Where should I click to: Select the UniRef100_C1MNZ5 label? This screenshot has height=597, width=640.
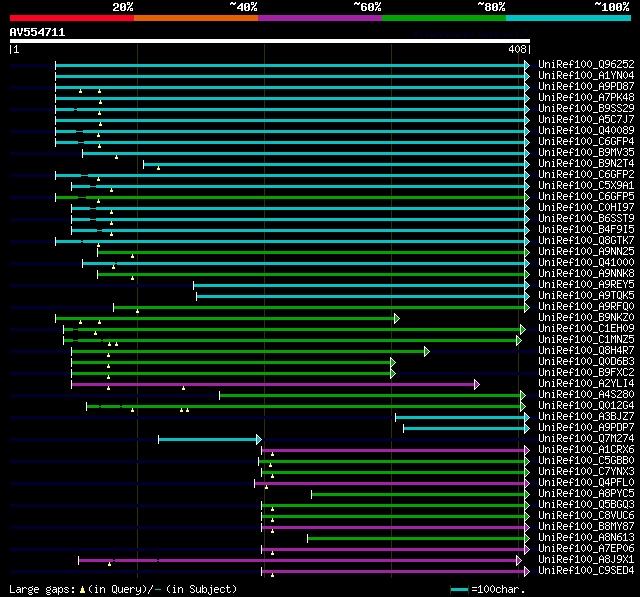[586, 340]
